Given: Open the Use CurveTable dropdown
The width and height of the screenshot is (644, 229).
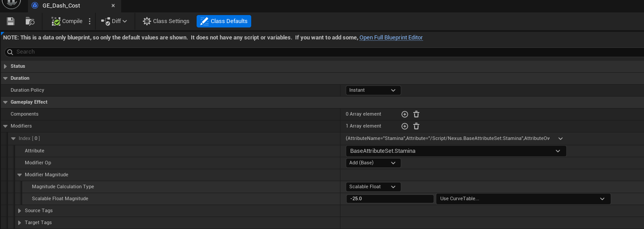Looking at the screenshot, I should point(523,199).
